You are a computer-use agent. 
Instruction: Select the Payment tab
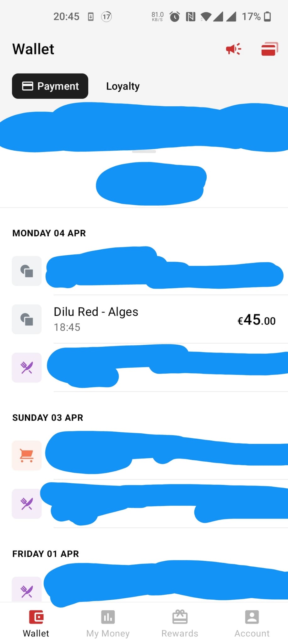coord(50,86)
